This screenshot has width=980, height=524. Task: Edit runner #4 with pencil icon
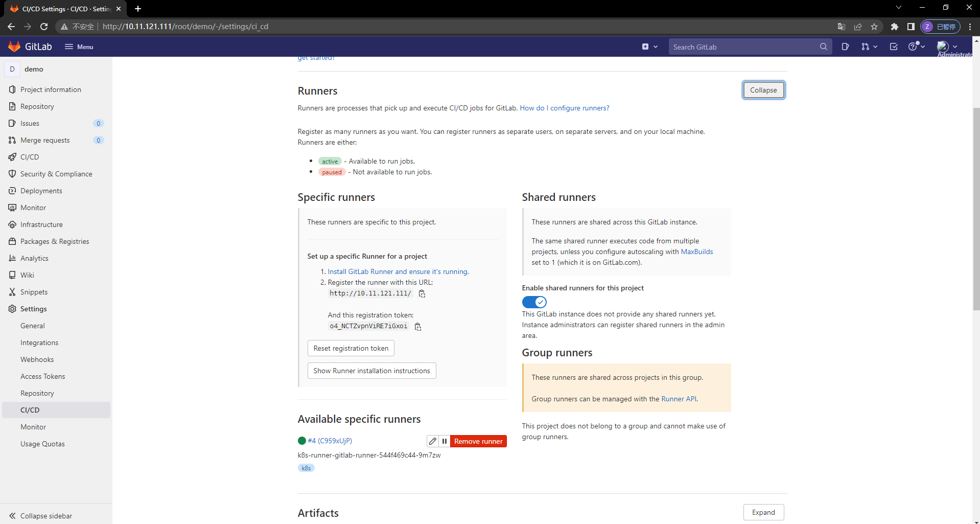tap(433, 441)
